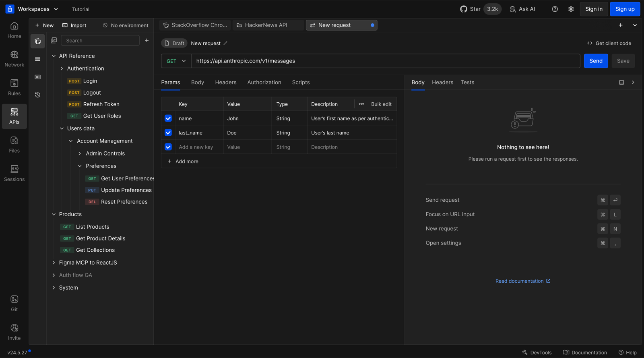Click the Save button

623,61
